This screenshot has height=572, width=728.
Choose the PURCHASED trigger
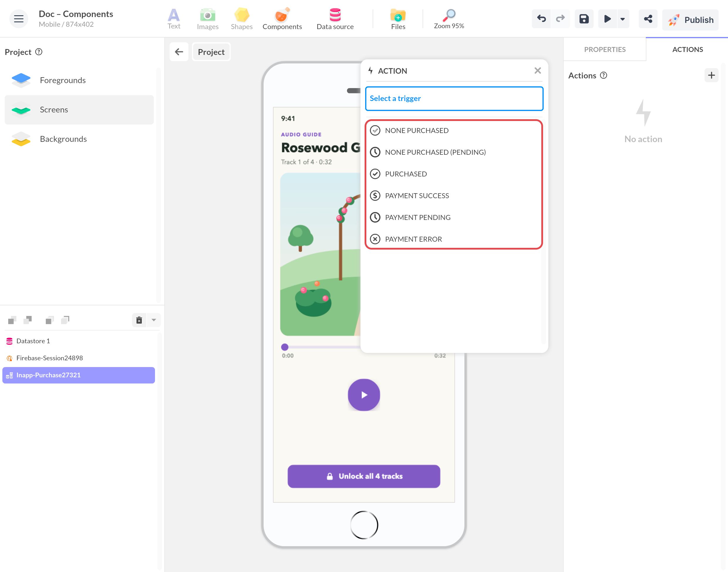[454, 174]
